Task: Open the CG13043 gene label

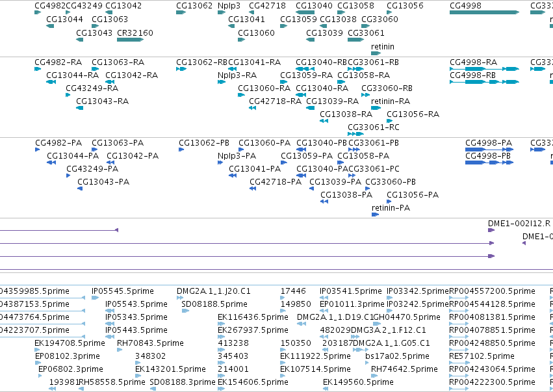Action: click(x=94, y=33)
